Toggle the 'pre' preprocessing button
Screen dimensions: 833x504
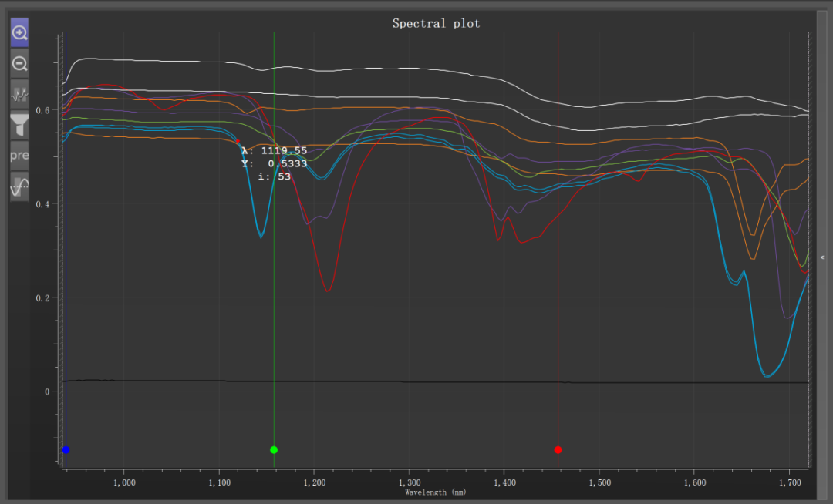coord(19,156)
